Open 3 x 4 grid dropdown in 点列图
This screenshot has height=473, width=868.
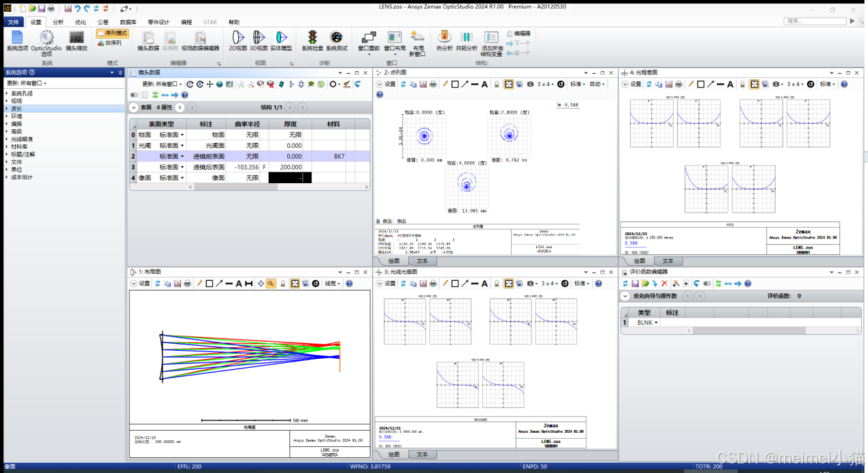(x=544, y=84)
